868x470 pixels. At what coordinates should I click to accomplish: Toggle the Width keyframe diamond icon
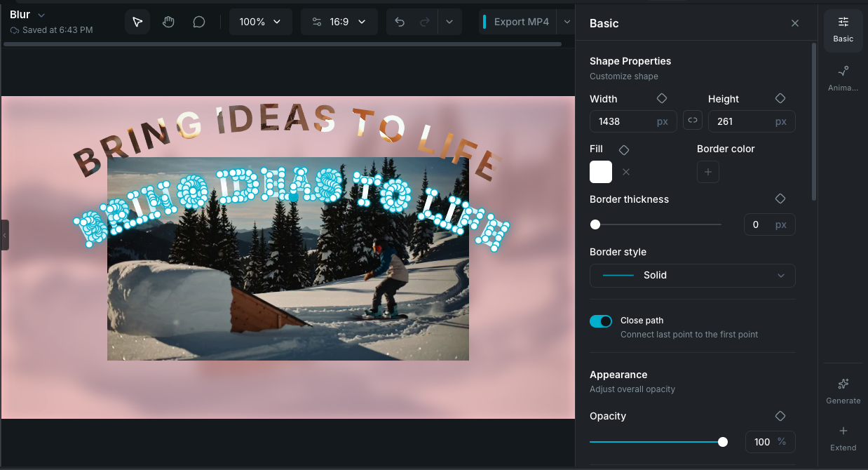pyautogui.click(x=661, y=98)
